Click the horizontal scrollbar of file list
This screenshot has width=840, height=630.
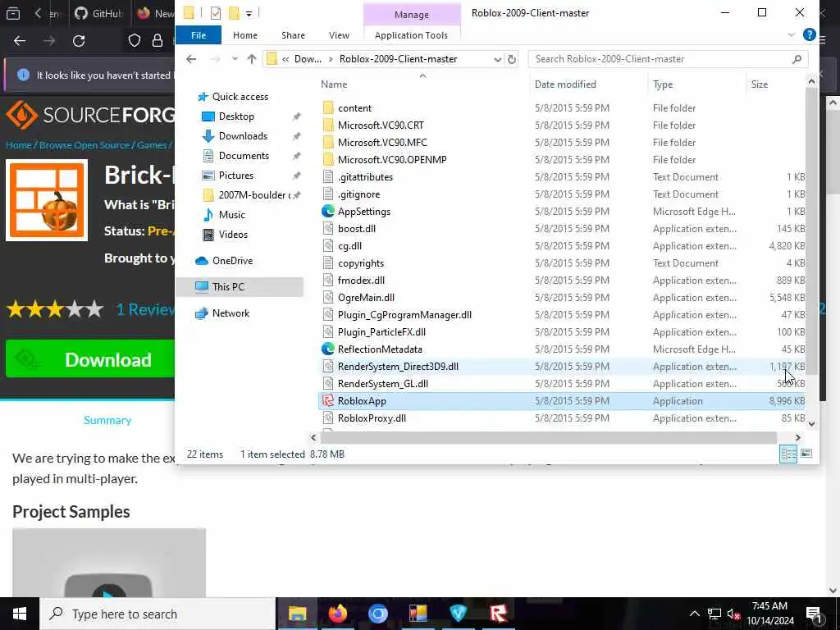pyautogui.click(x=548, y=438)
